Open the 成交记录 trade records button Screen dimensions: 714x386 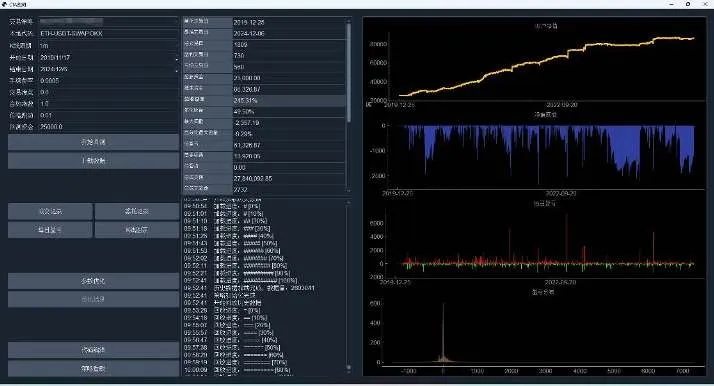(x=50, y=211)
